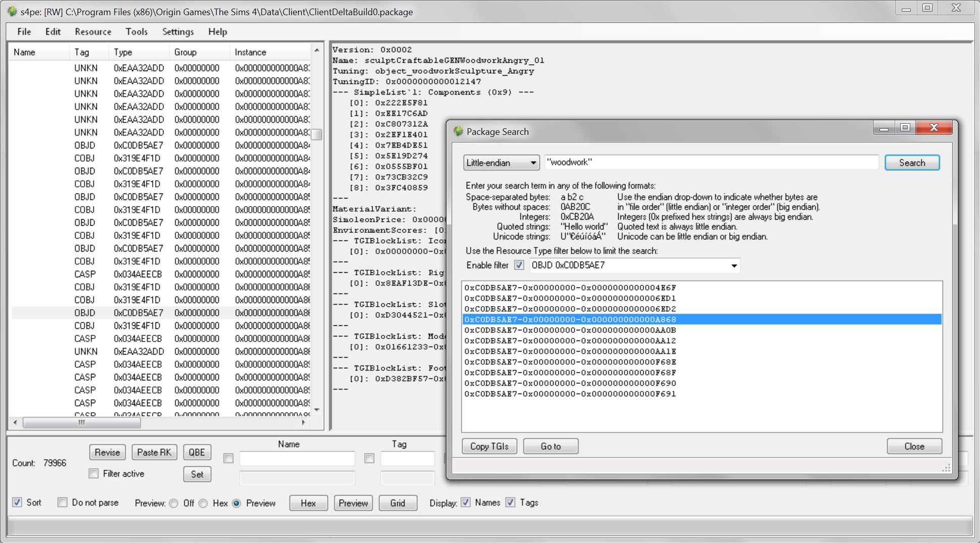Open the File menu
This screenshot has height=543, width=980.
pos(24,31)
